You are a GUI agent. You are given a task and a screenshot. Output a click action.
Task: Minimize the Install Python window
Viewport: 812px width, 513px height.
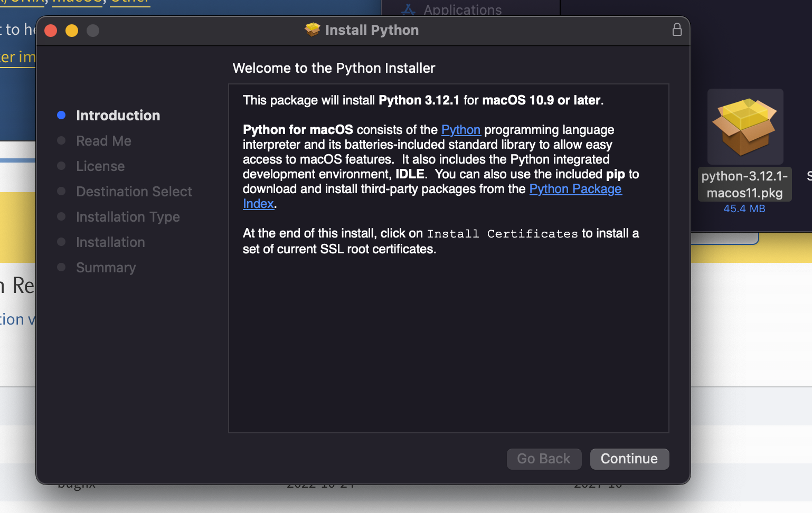[72, 31]
